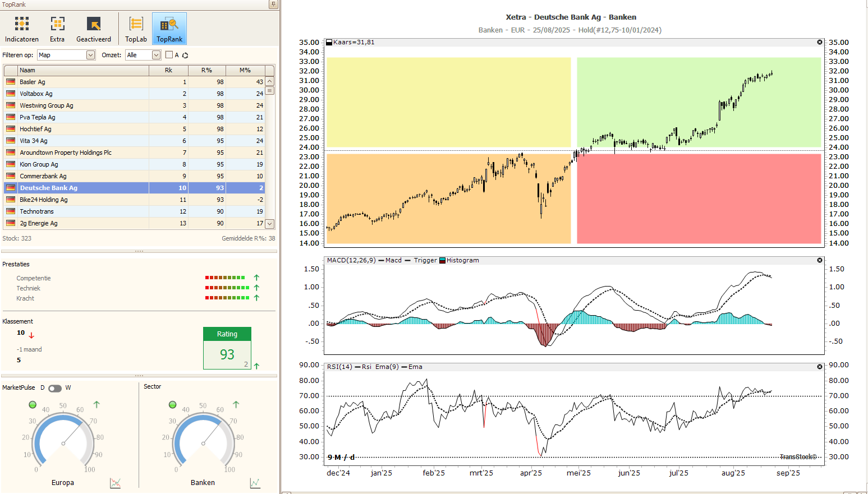The height and width of the screenshot is (494, 868).
Task: Sort list by R% column header
Action: [x=206, y=70]
